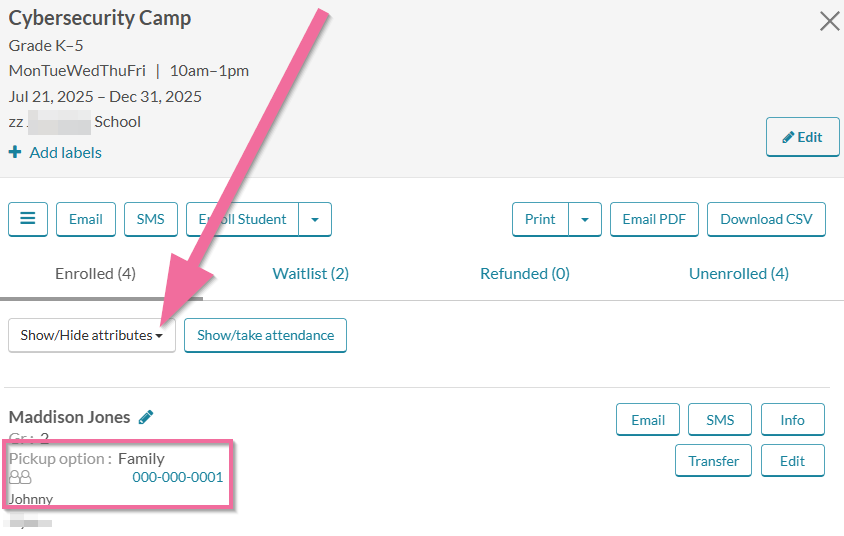This screenshot has width=844, height=536.
Task: Click the Edit class button with pencil
Action: tap(803, 137)
